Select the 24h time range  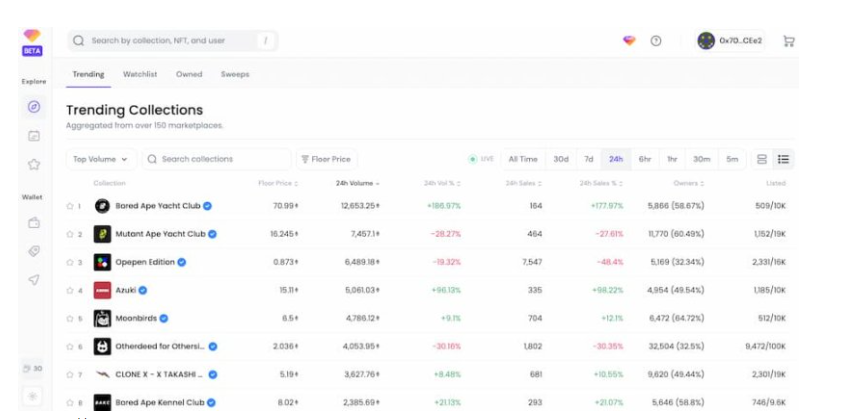pyautogui.click(x=616, y=159)
